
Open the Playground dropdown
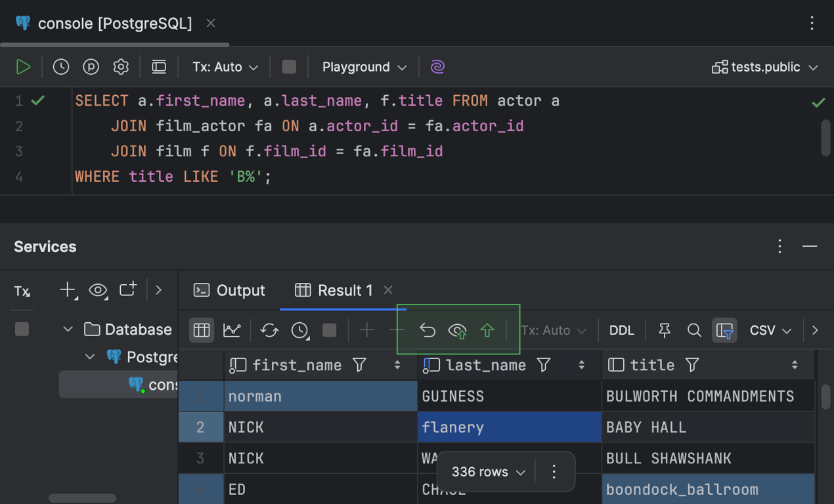362,66
